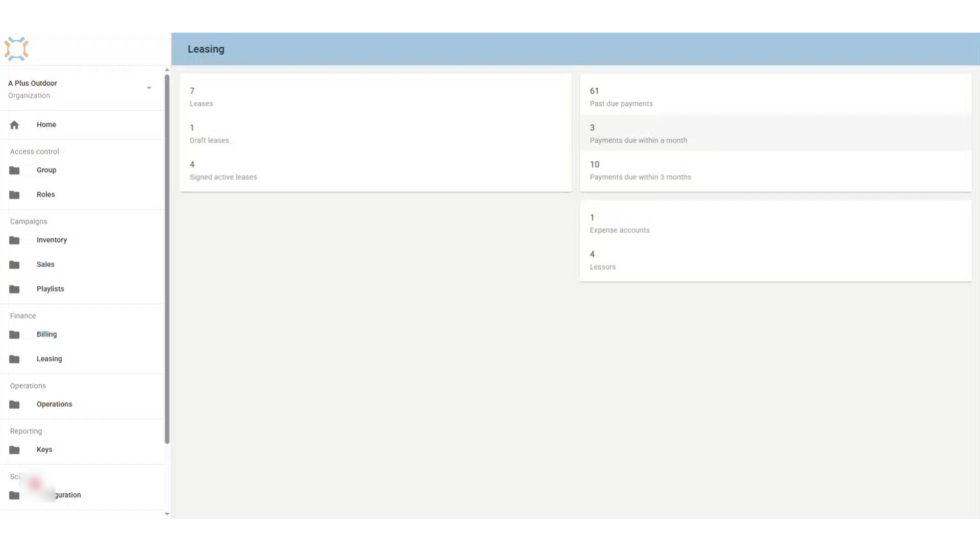Click the folder icon next to Group
The width and height of the screenshot is (980, 551).
click(14, 170)
